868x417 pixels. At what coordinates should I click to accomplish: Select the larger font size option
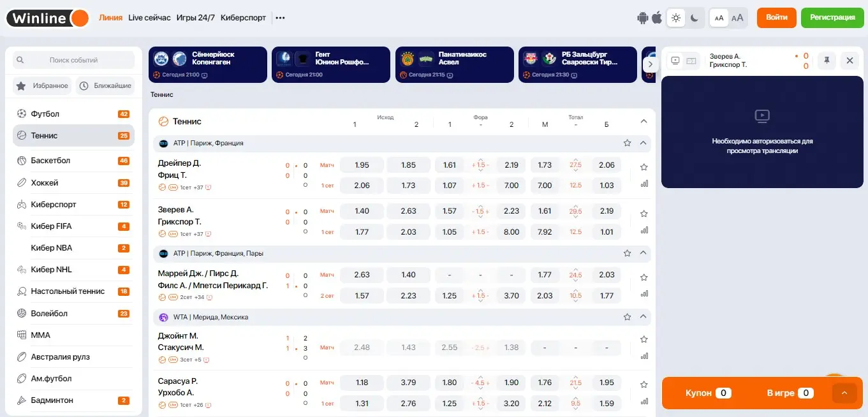click(737, 18)
